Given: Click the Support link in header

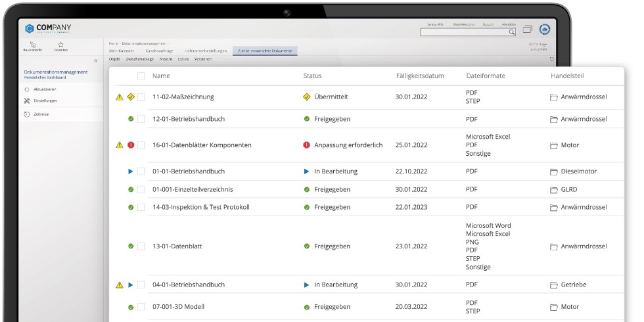Looking at the screenshot, I should (x=488, y=24).
